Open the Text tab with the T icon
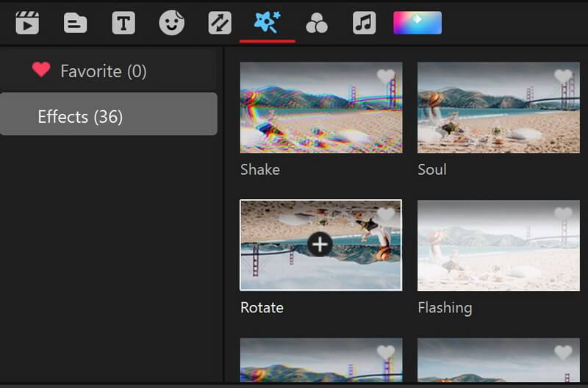Image resolution: width=588 pixels, height=388 pixels. point(123,23)
